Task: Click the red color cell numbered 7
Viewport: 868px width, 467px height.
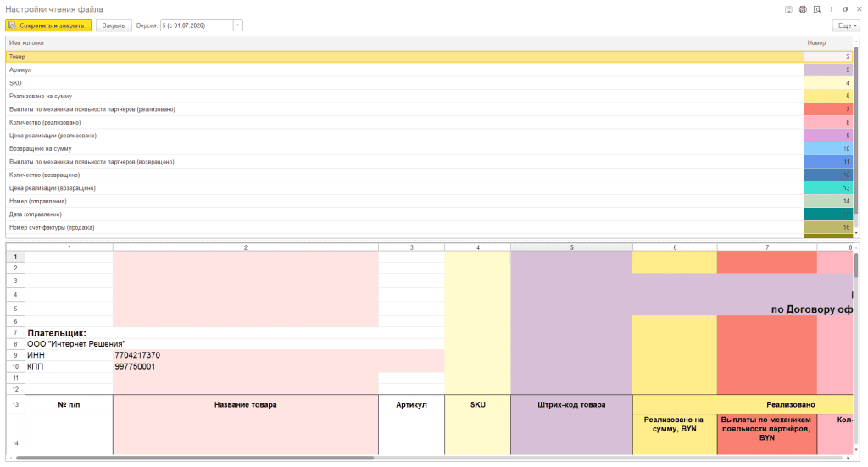Action: tap(829, 109)
